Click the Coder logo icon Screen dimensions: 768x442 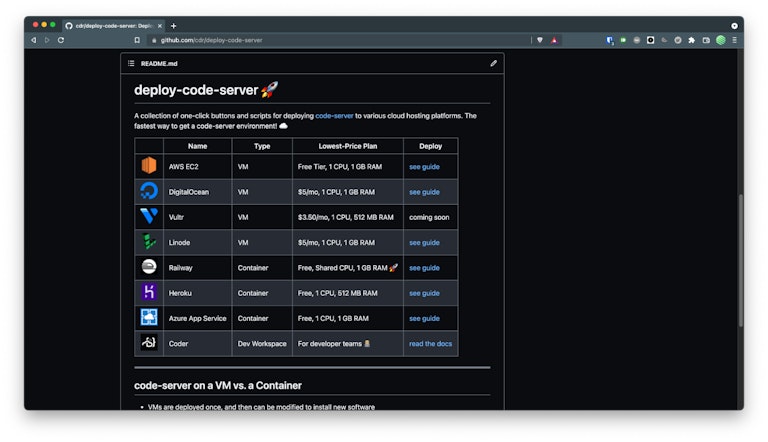pos(148,343)
